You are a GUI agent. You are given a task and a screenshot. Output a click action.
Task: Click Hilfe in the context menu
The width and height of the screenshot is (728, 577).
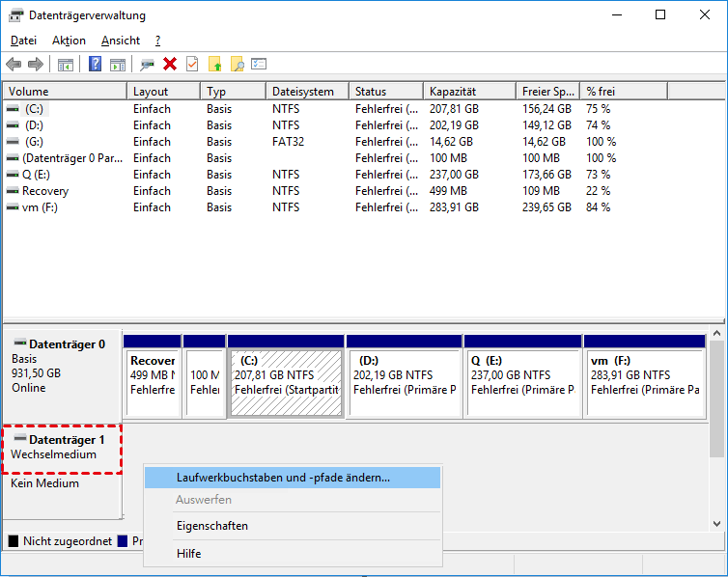[189, 554]
